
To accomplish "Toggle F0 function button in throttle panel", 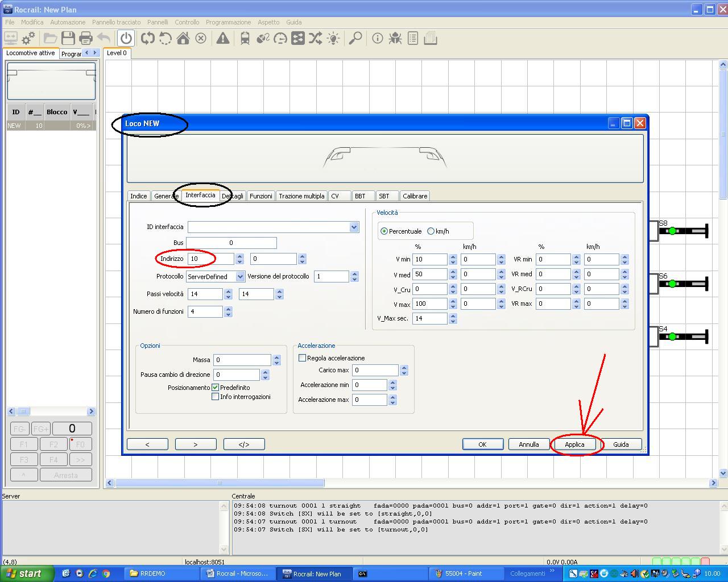I will click(x=80, y=444).
